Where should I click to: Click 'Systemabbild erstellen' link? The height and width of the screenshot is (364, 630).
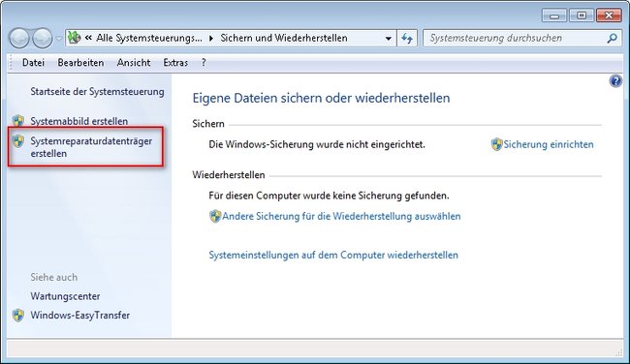coord(79,121)
